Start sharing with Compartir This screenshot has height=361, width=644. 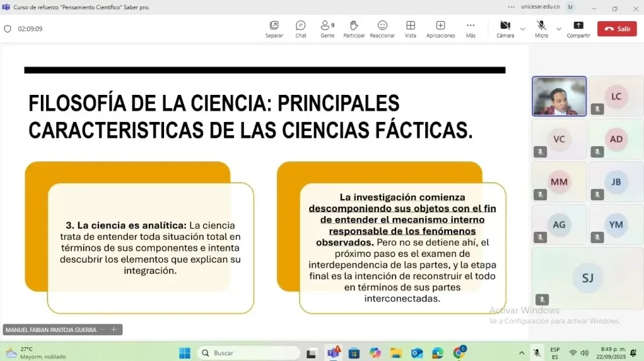pyautogui.click(x=578, y=29)
